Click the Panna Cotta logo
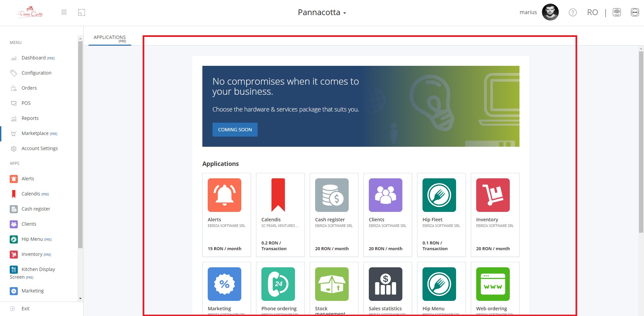Image resolution: width=644 pixels, height=316 pixels. [30, 12]
